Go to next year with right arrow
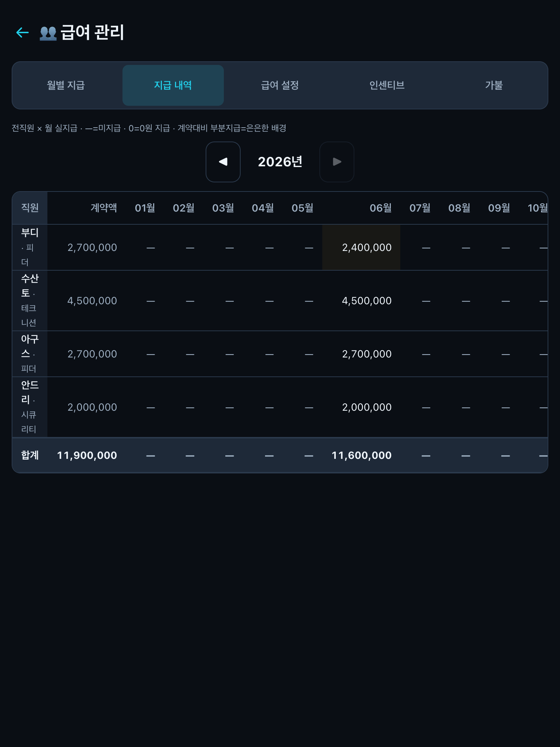560x747 pixels. (337, 162)
